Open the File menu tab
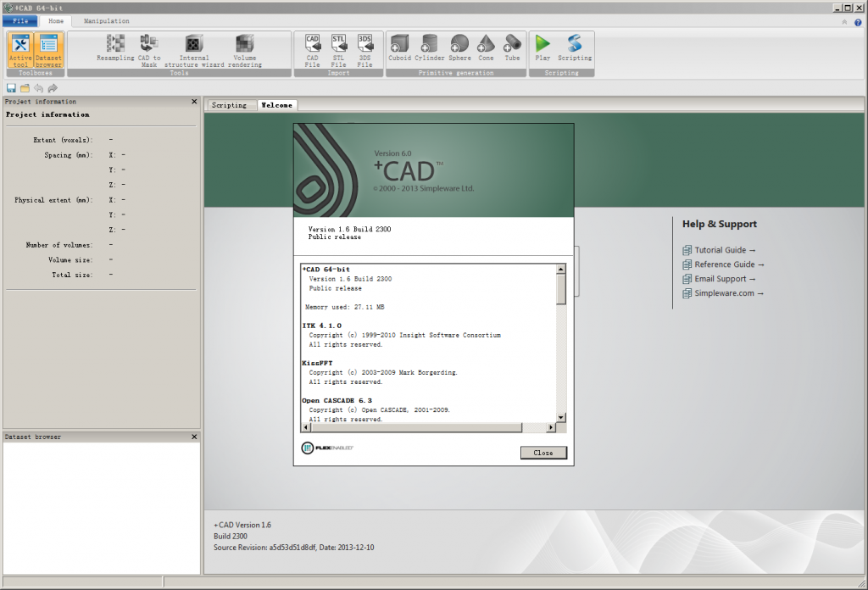The image size is (868, 590). click(x=20, y=21)
